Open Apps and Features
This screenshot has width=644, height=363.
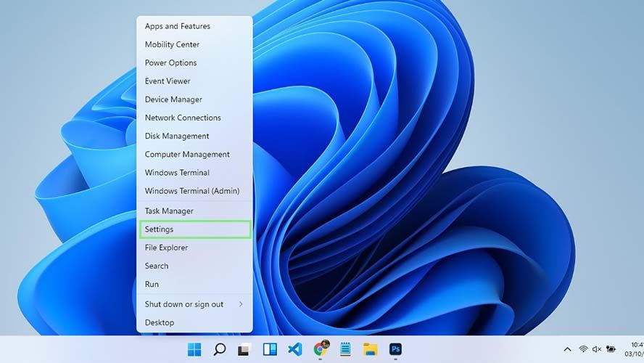point(194,26)
